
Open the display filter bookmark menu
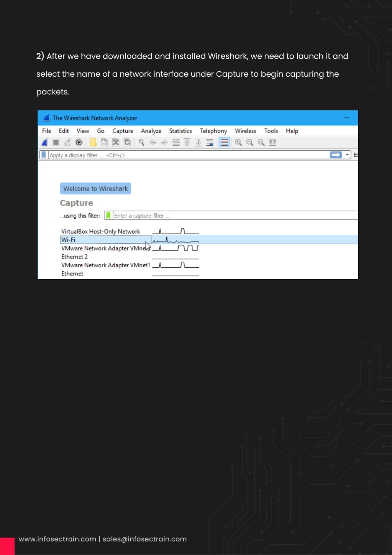tap(44, 155)
